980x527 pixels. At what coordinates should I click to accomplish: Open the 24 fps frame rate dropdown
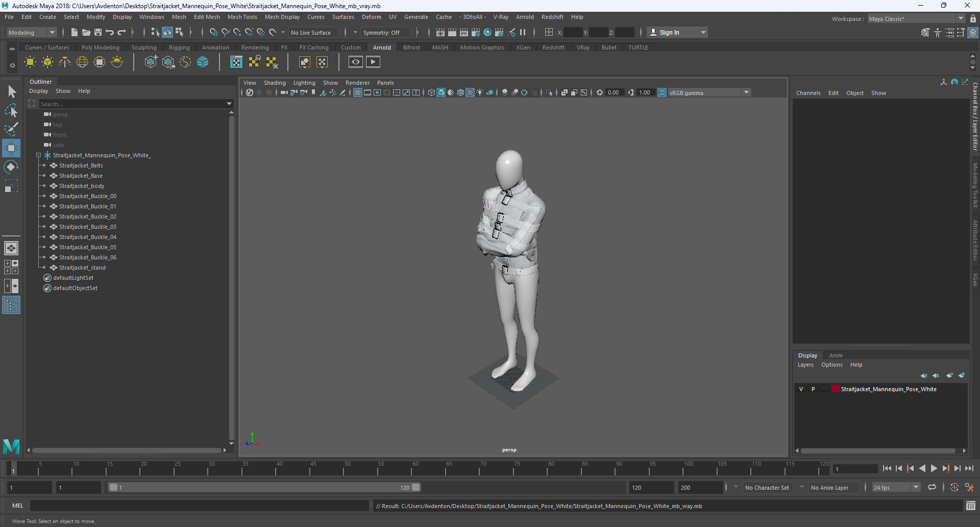(896, 488)
